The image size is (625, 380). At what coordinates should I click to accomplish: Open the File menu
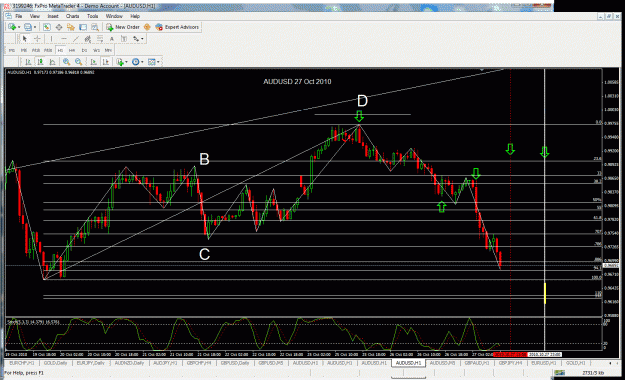19,16
